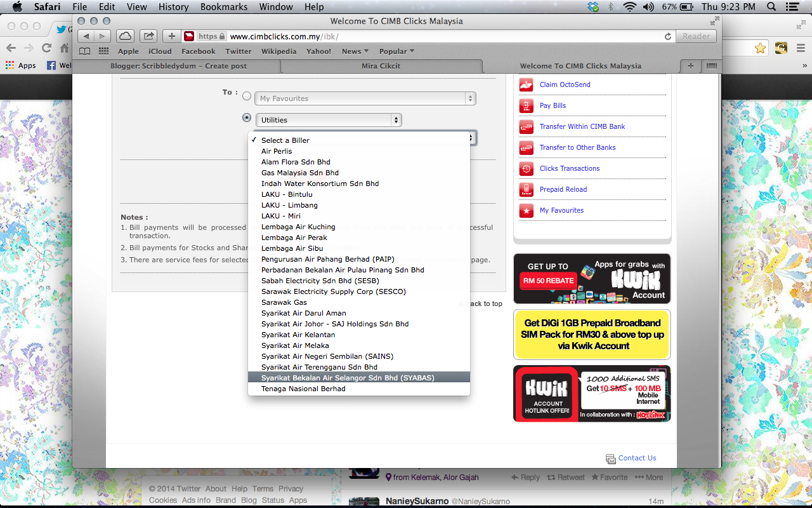Click the Privacy link in Twitter footer
This screenshot has height=508, width=812.
pyautogui.click(x=291, y=489)
